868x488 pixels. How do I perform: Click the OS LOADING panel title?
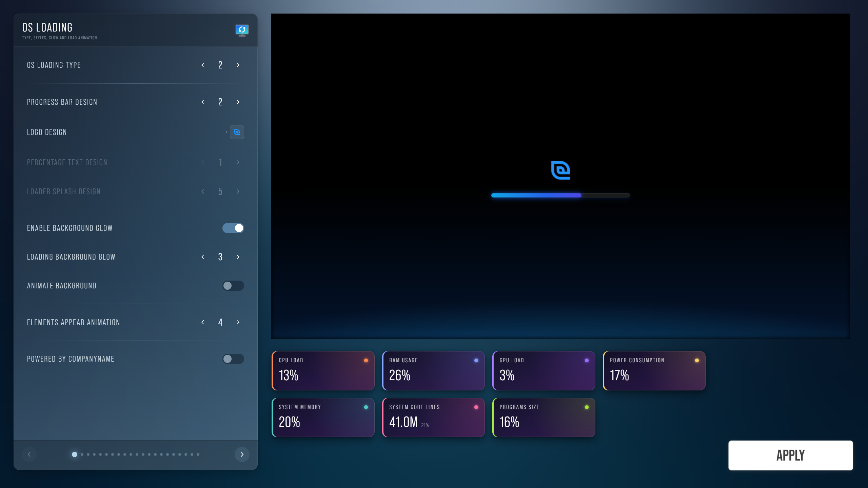click(47, 27)
